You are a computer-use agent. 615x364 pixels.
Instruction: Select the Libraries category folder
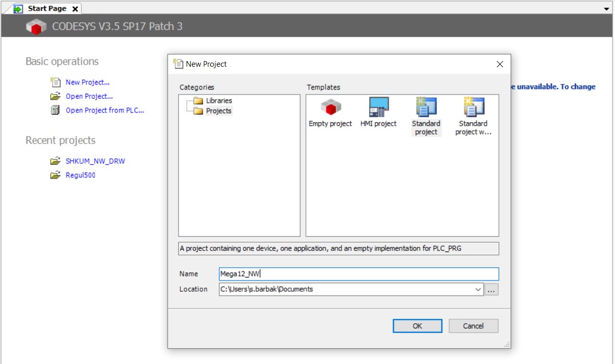(x=198, y=101)
